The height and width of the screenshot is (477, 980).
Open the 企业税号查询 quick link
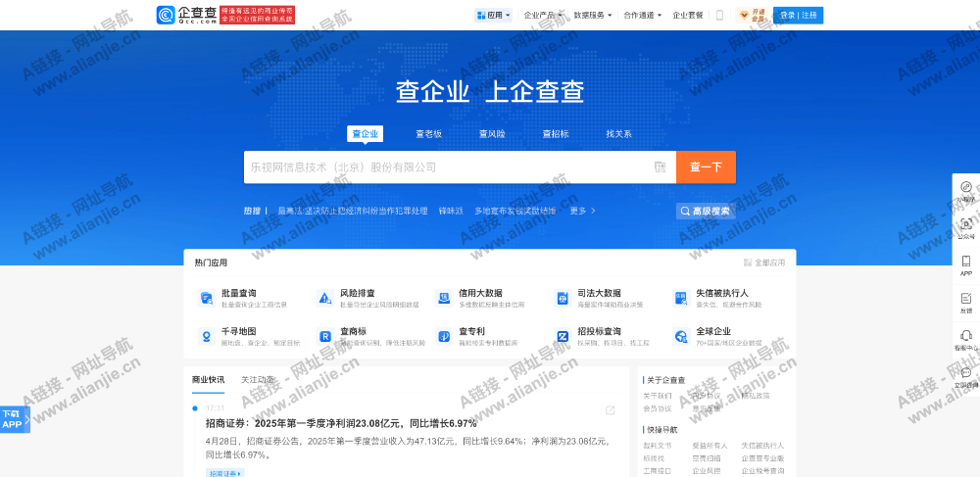tap(762, 471)
